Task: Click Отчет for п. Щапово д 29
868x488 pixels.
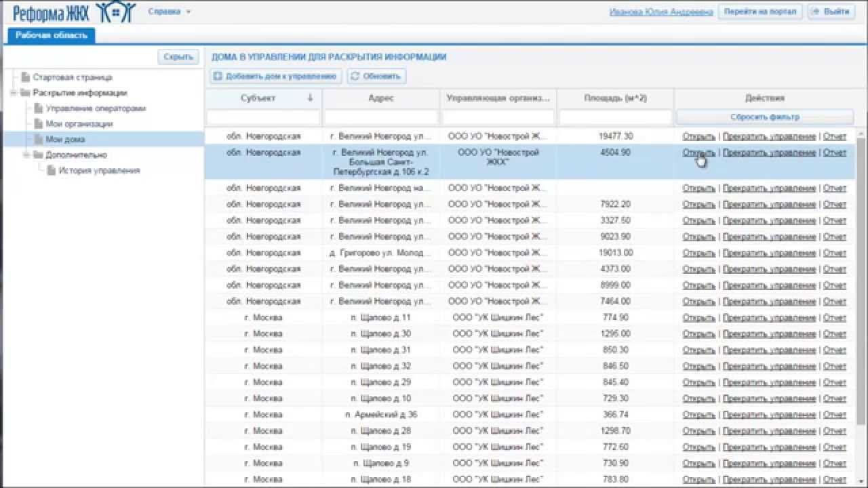Action: pyautogui.click(x=835, y=383)
